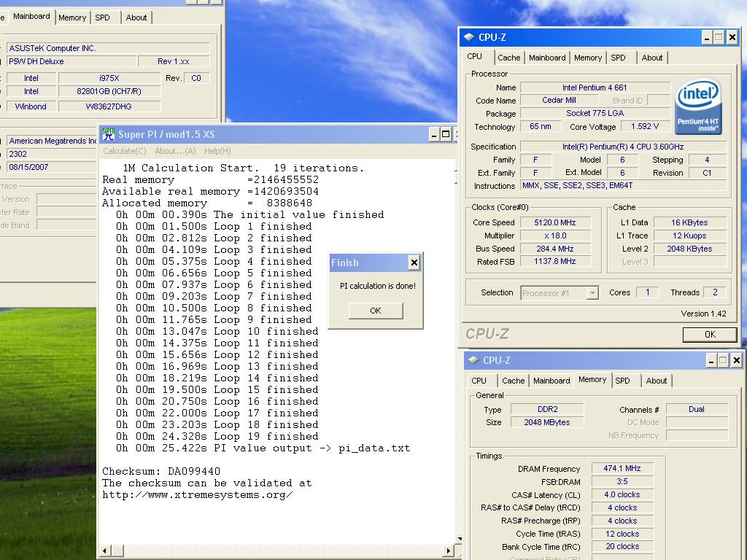Click the Intel Pentium 4 HT logo
The width and height of the screenshot is (747, 560).
(698, 106)
